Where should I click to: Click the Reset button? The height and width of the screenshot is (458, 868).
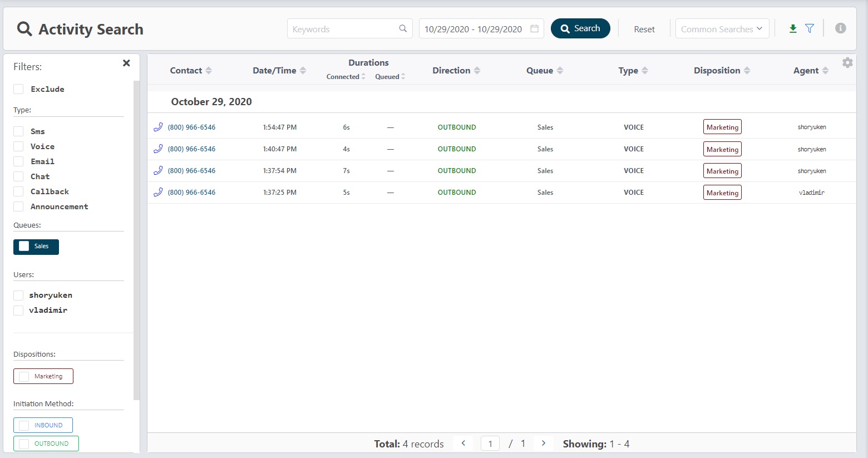644,29
